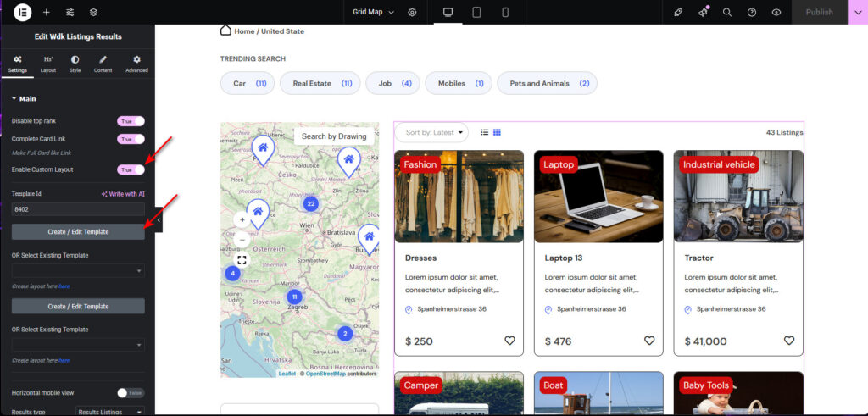Switch listings to grid view icon
The height and width of the screenshot is (416, 868).
497,132
